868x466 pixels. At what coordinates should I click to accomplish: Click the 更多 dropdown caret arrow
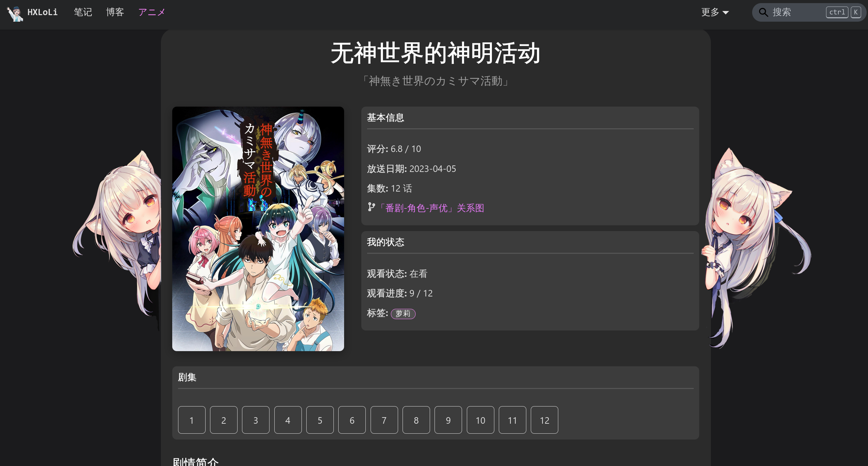[x=726, y=13]
